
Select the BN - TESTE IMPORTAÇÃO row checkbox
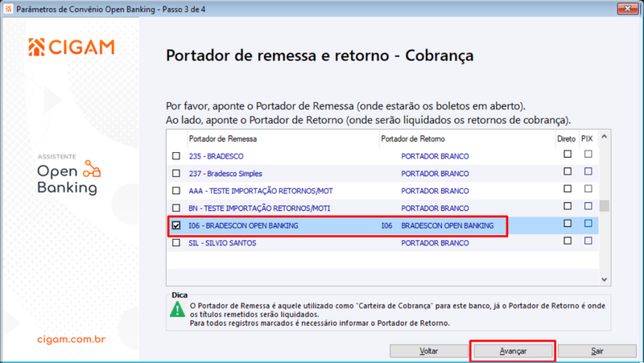click(176, 208)
